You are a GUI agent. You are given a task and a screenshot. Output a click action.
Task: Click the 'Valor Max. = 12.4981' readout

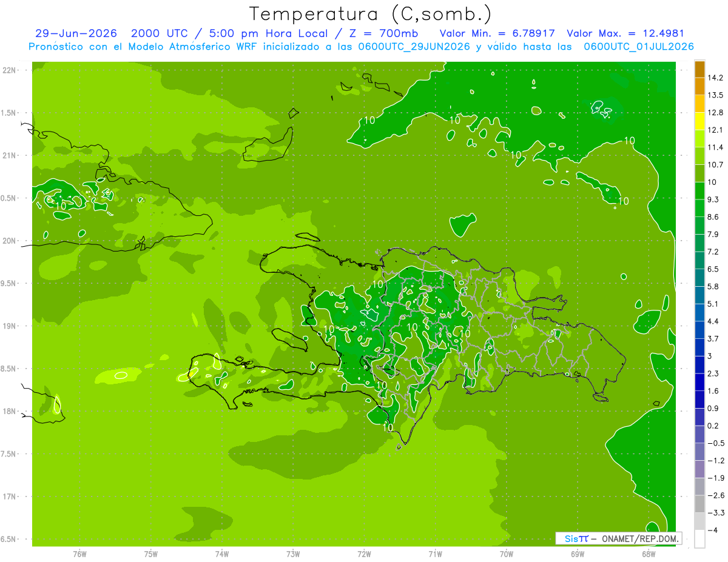click(x=625, y=33)
